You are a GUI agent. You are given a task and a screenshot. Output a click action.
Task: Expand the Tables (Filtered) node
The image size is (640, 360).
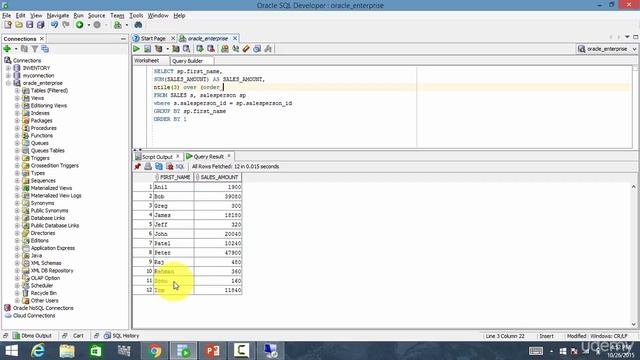click(17, 91)
